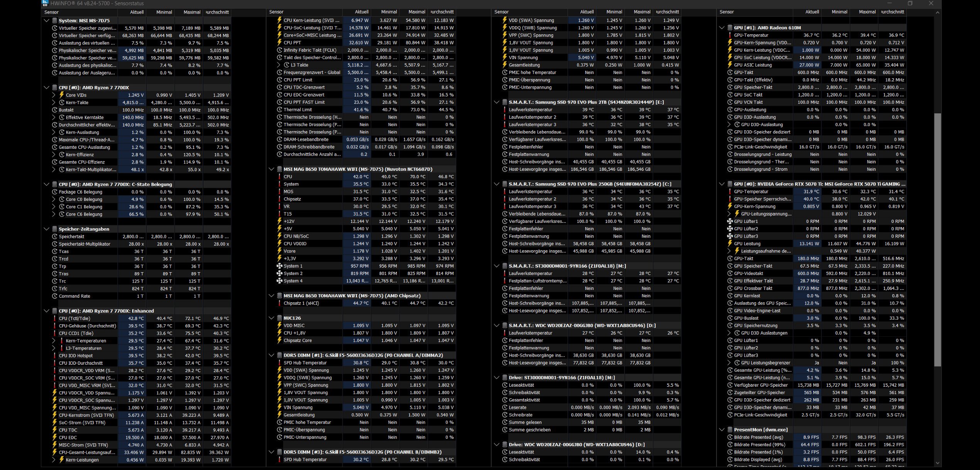Select the GPU Crossbar Takt row label
Image resolution: width=980 pixels, height=470 pixels.
752,288
